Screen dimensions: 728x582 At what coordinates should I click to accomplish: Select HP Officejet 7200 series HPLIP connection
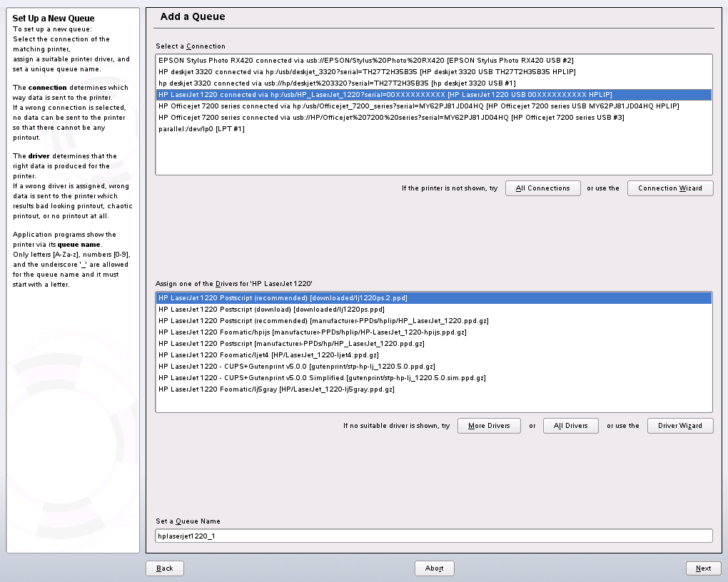[x=418, y=106]
